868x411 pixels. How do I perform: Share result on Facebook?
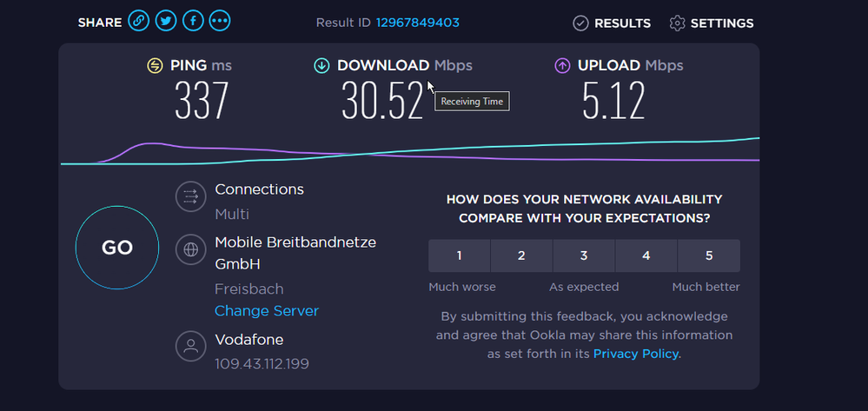[x=193, y=22]
